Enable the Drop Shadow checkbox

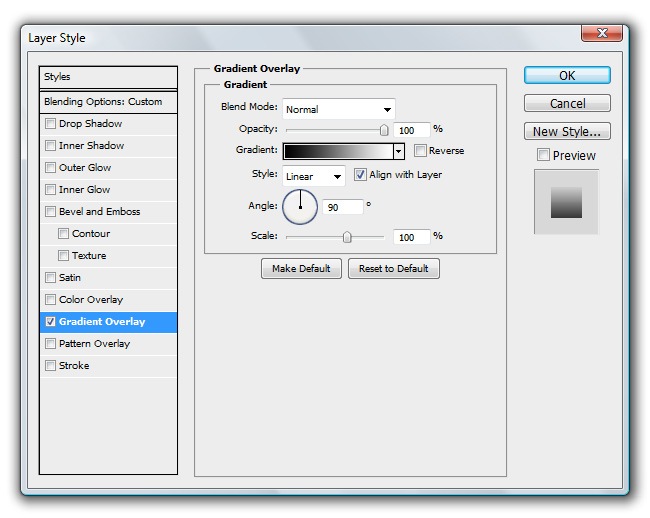(51, 124)
